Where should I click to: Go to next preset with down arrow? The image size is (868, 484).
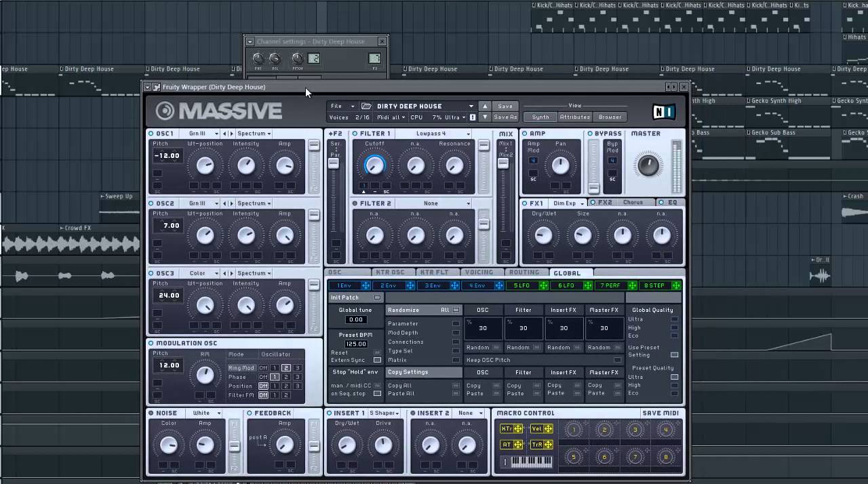click(484, 117)
